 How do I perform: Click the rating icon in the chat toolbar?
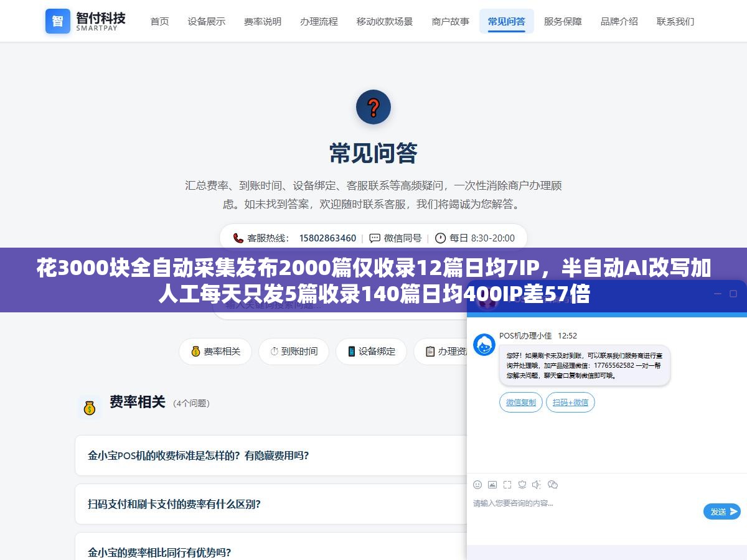pyautogui.click(x=522, y=485)
